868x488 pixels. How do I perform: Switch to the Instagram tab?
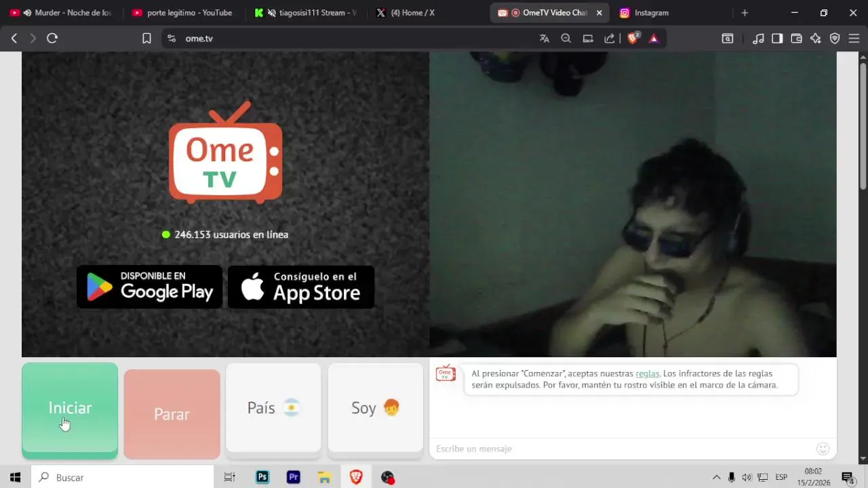(x=671, y=13)
